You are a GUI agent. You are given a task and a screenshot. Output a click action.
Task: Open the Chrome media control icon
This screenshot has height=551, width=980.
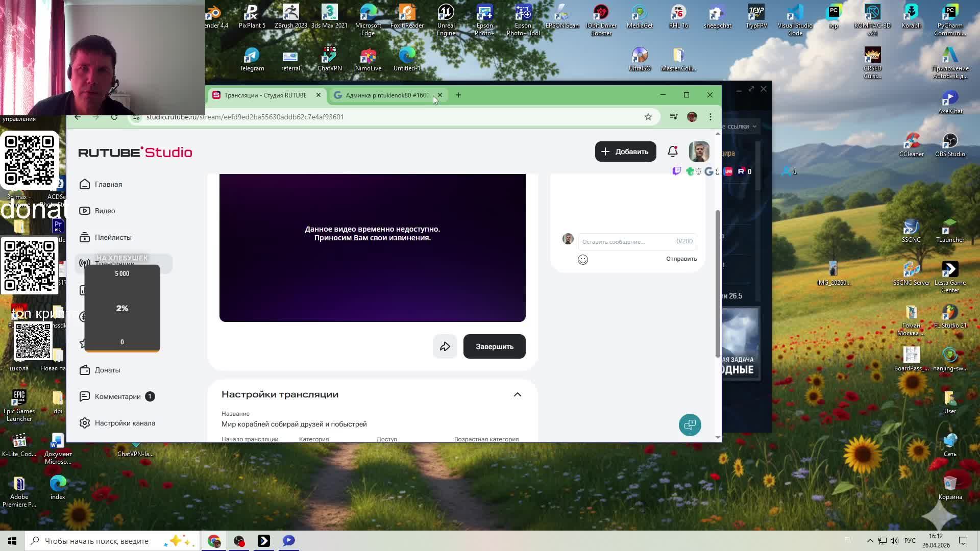674,117
